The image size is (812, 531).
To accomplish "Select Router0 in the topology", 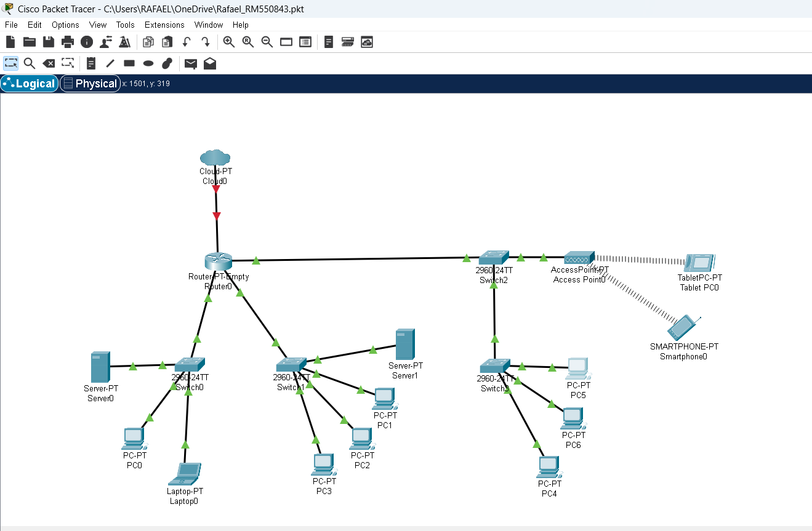I will tap(217, 262).
